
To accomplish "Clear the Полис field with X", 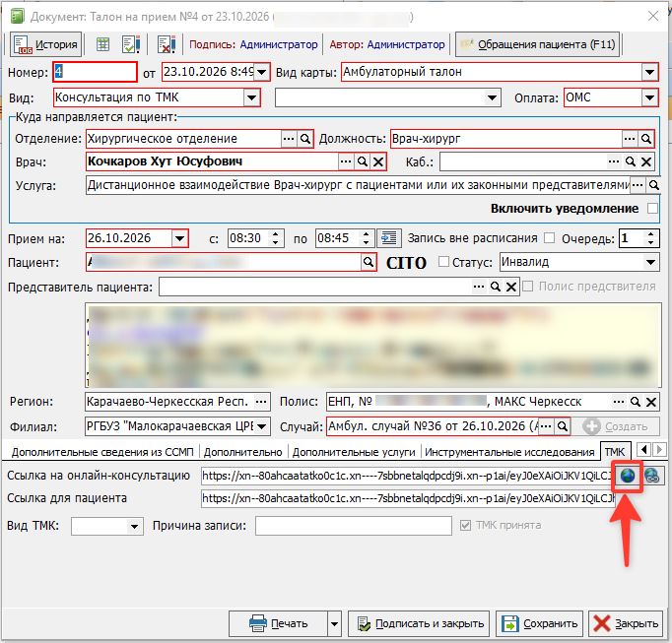I will click(x=651, y=403).
